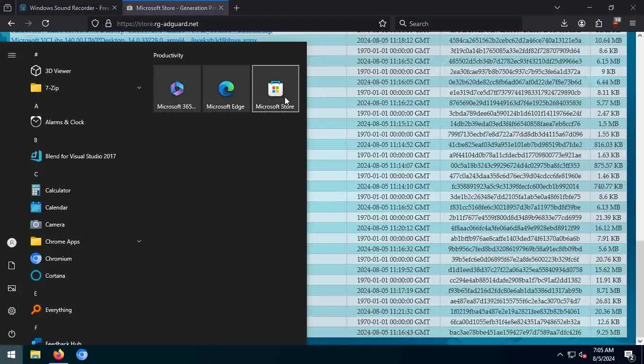Open the Extensions puzzle icon
The height and width of the screenshot is (364, 644).
599,23
